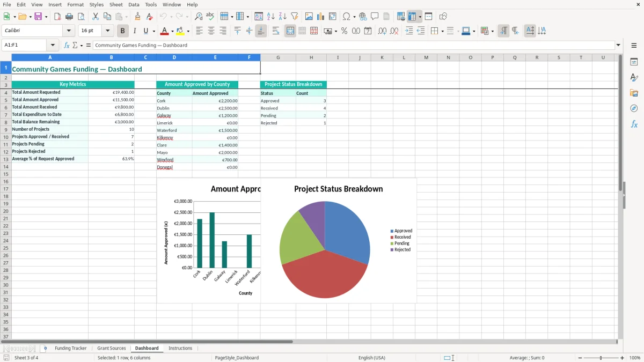Switch to the Grant Sources sheet tab

click(111, 348)
